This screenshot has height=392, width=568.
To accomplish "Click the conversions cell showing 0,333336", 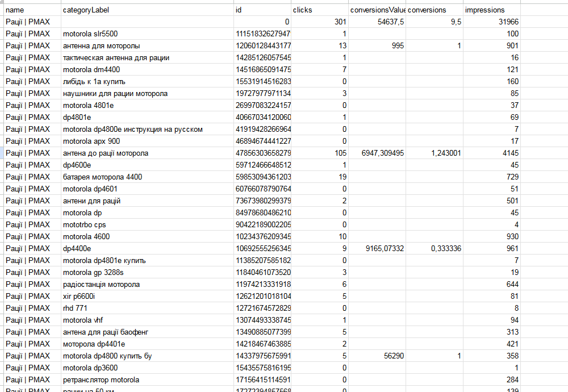I will click(435, 249).
